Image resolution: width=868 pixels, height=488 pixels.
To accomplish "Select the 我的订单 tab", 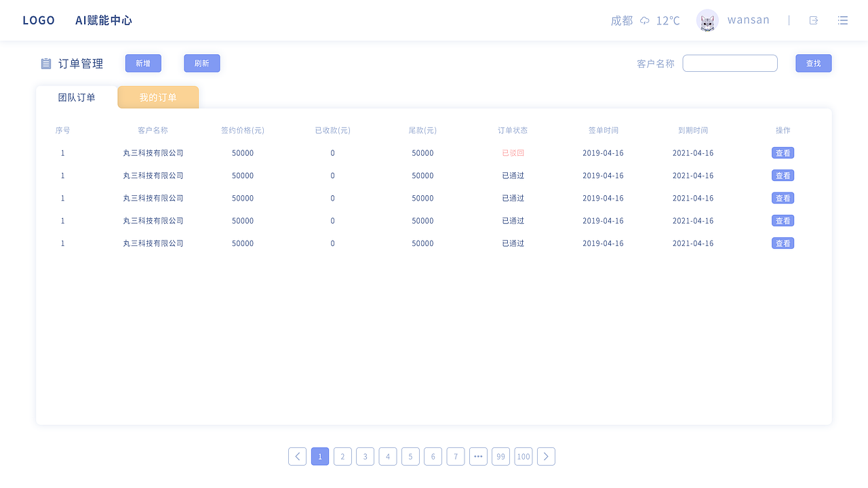I will (x=158, y=97).
